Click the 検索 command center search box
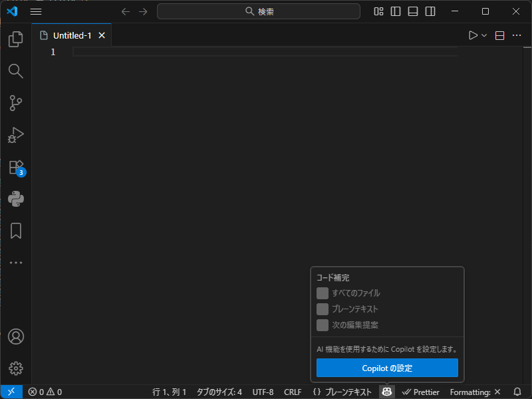The image size is (532, 399). 259,11
